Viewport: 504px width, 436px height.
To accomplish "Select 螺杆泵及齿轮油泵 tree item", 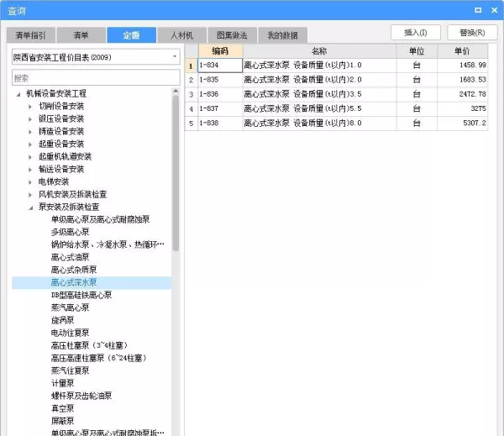I will (81, 396).
